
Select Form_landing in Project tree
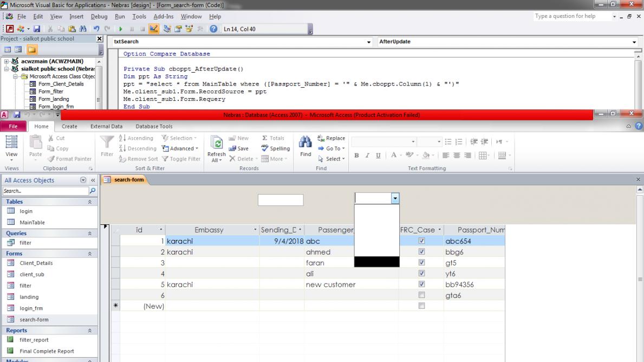point(54,99)
